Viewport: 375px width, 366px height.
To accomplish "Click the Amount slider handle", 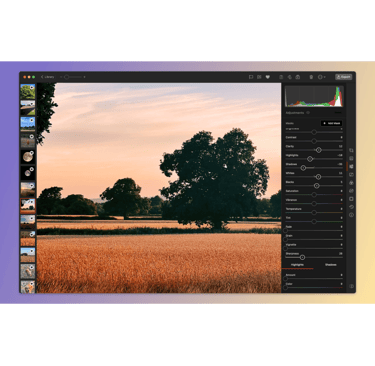I will pos(286,279).
